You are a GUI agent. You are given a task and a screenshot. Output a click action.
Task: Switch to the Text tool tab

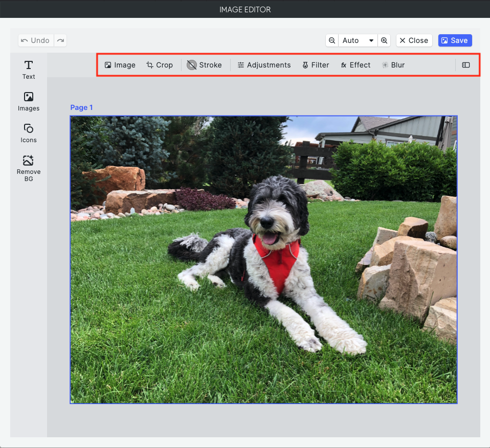click(28, 70)
